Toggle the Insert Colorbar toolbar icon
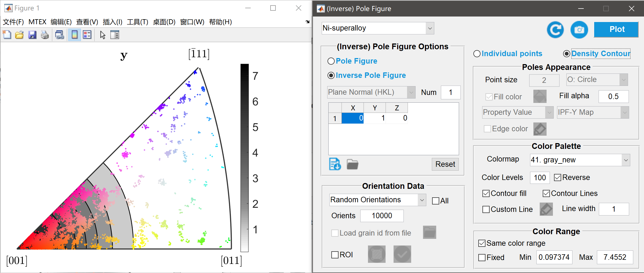Image resolution: width=644 pixels, height=273 pixels. [74, 35]
